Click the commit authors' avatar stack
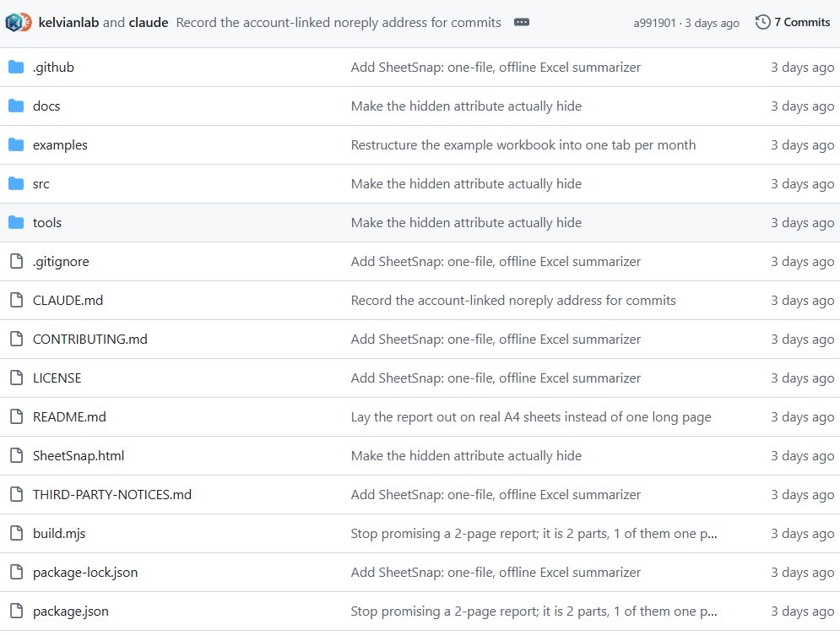The width and height of the screenshot is (840, 636). pyautogui.click(x=19, y=23)
